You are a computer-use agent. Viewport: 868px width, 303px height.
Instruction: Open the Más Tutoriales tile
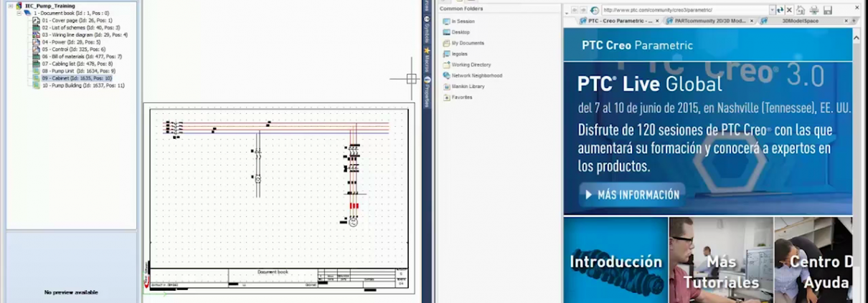tap(721, 260)
